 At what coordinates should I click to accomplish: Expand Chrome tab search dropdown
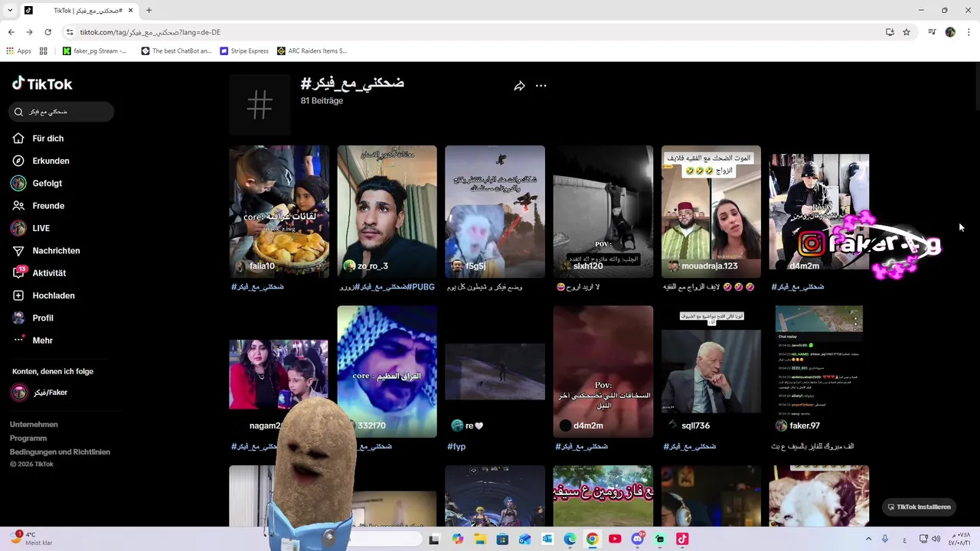pyautogui.click(x=10, y=10)
